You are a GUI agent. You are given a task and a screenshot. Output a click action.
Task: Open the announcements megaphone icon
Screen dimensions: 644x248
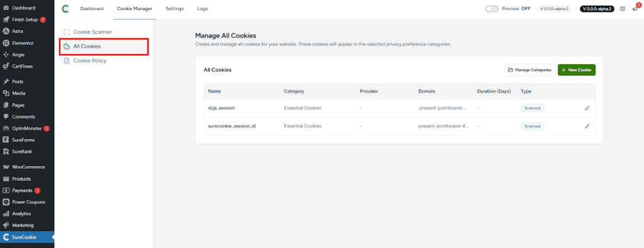point(635,9)
